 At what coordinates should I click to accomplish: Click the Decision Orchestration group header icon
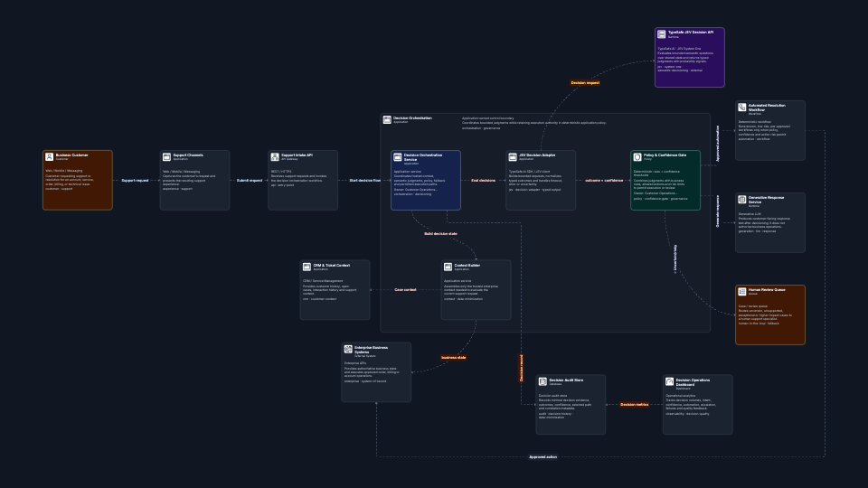coord(387,119)
